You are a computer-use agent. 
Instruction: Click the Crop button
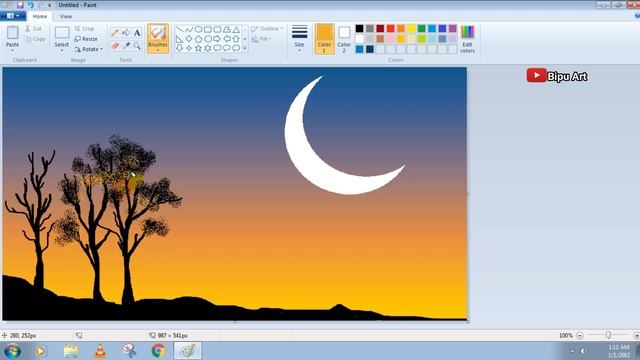[x=84, y=29]
